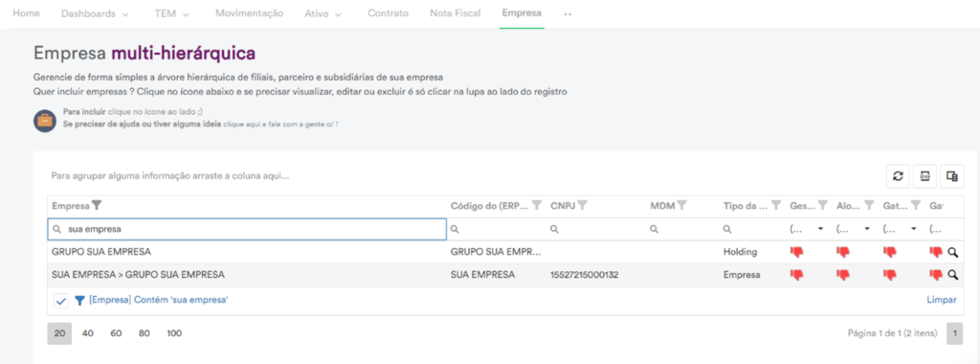This screenshot has height=364, width=980.
Task: Click the 'SUA EMPRESA' code cell
Action: tap(483, 275)
